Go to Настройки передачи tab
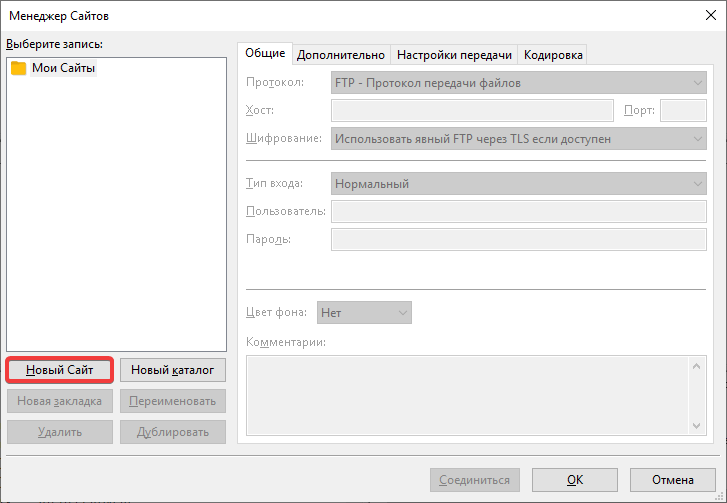 [x=454, y=55]
